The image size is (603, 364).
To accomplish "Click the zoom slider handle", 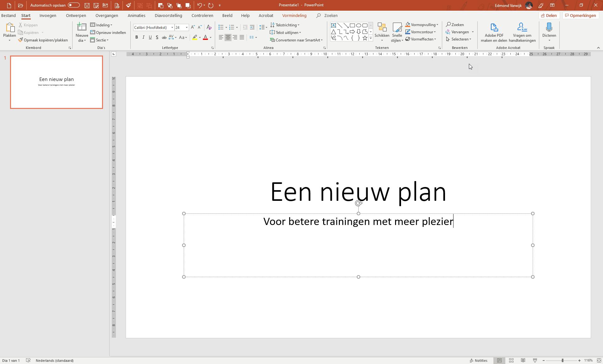I will tap(562, 361).
